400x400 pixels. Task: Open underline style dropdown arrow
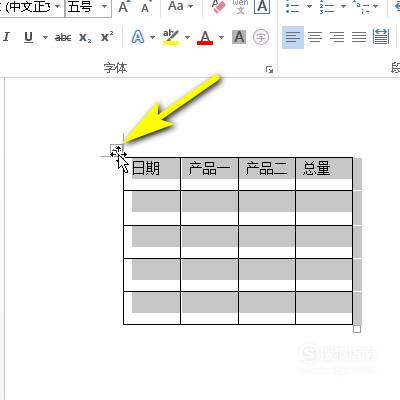coord(45,37)
